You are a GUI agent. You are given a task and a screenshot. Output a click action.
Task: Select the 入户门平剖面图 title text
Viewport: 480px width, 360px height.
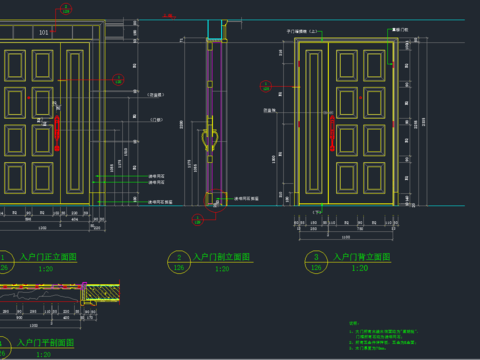pyautogui.click(x=46, y=343)
